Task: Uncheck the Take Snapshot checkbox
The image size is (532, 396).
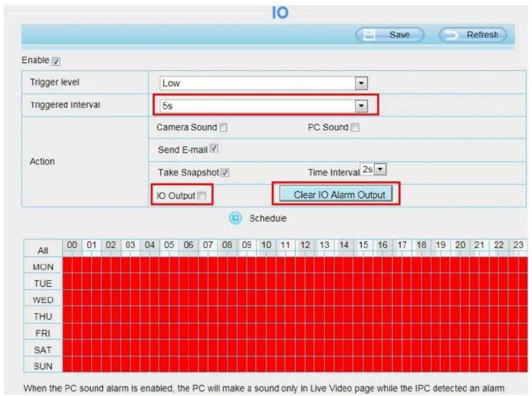Action: pos(225,173)
